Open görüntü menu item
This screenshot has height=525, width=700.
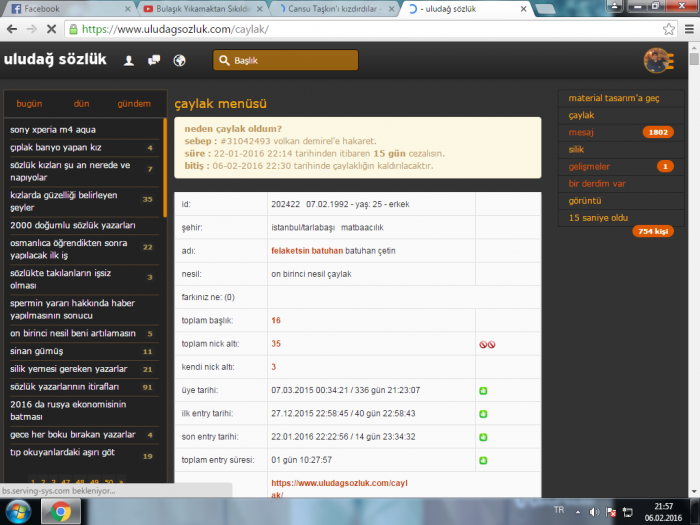585,201
